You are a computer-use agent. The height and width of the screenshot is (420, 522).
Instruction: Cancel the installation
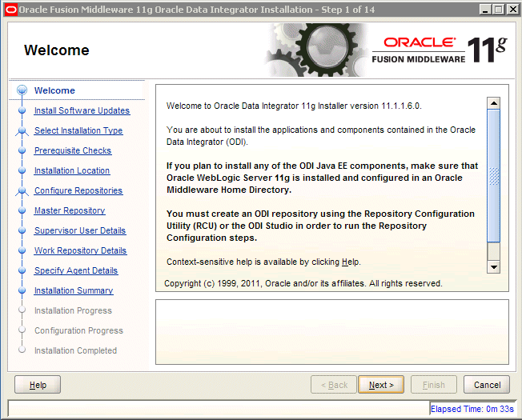point(487,385)
